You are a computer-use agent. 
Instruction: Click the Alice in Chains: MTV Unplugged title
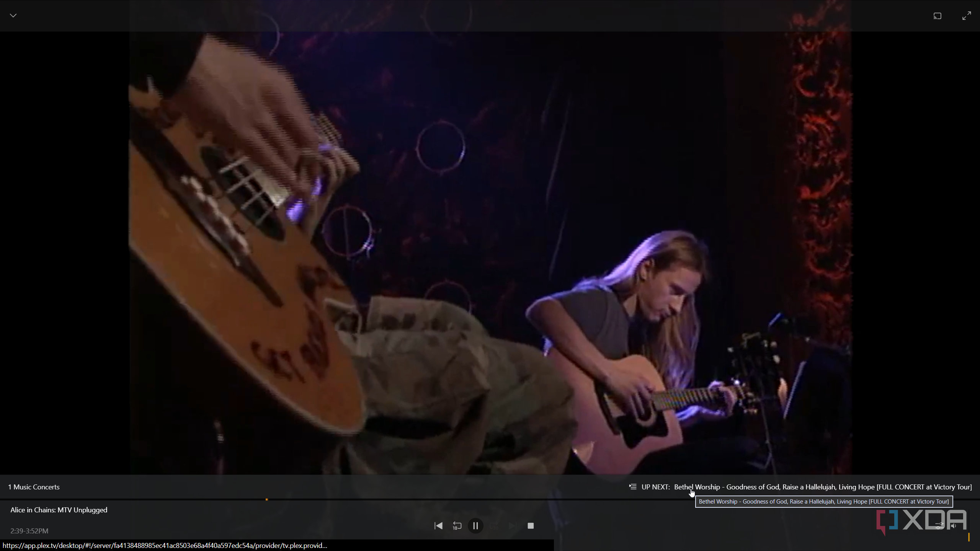click(59, 510)
